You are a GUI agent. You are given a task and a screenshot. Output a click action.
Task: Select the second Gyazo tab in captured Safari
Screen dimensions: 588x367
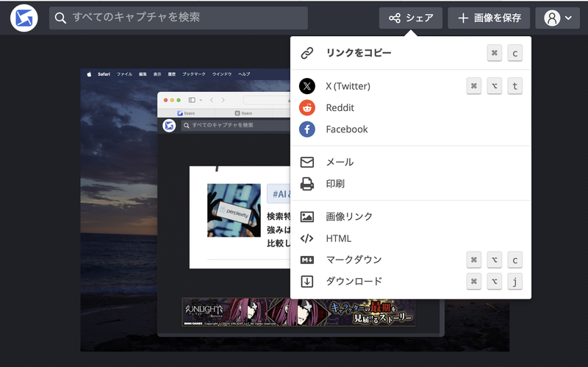click(243, 113)
